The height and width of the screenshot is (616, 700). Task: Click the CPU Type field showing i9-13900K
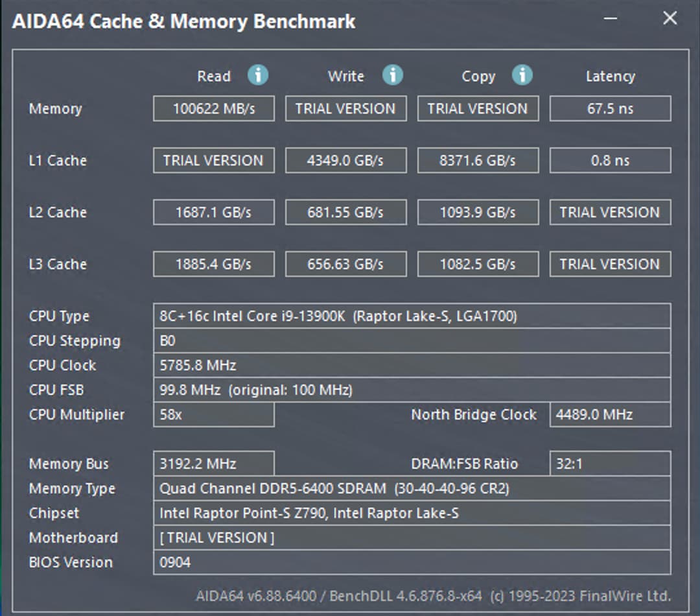point(412,316)
